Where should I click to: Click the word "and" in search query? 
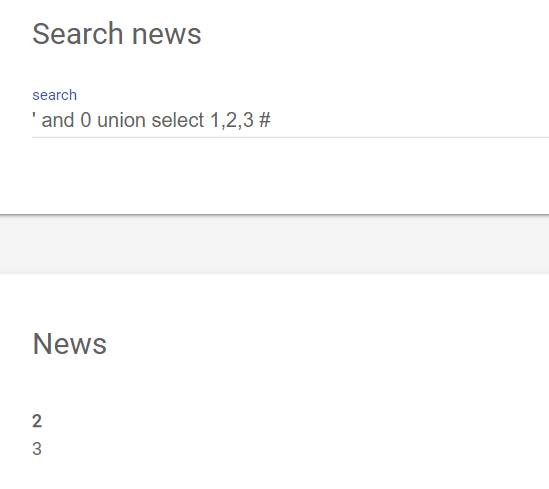pyautogui.click(x=58, y=120)
